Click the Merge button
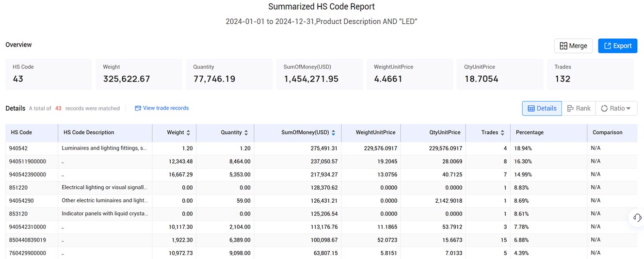This screenshot has height=259, width=644. (573, 46)
